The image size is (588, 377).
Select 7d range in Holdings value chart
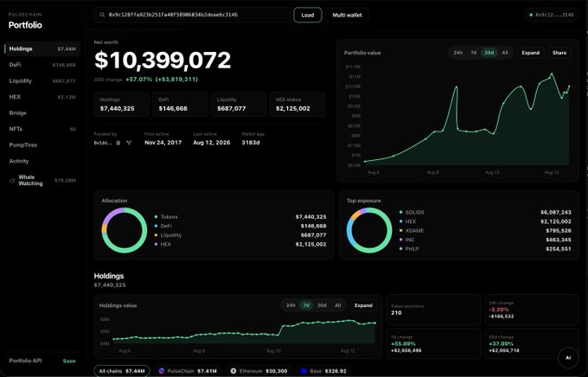click(x=306, y=305)
